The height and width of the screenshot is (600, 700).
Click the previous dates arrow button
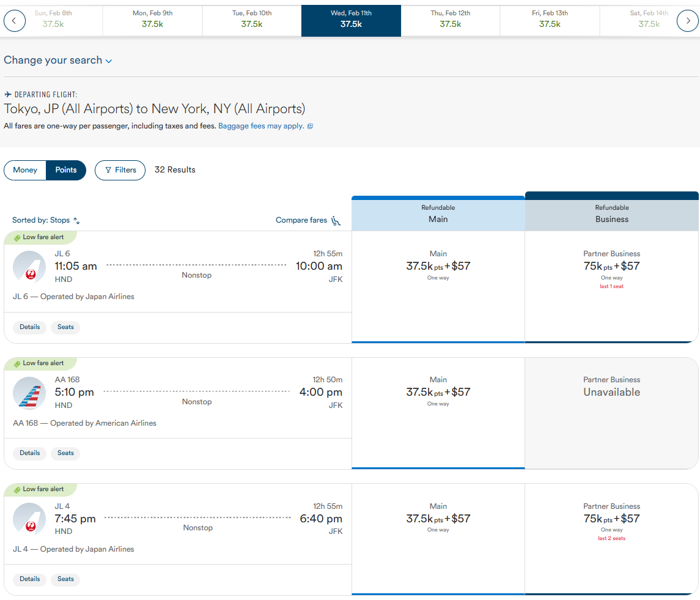pyautogui.click(x=15, y=21)
